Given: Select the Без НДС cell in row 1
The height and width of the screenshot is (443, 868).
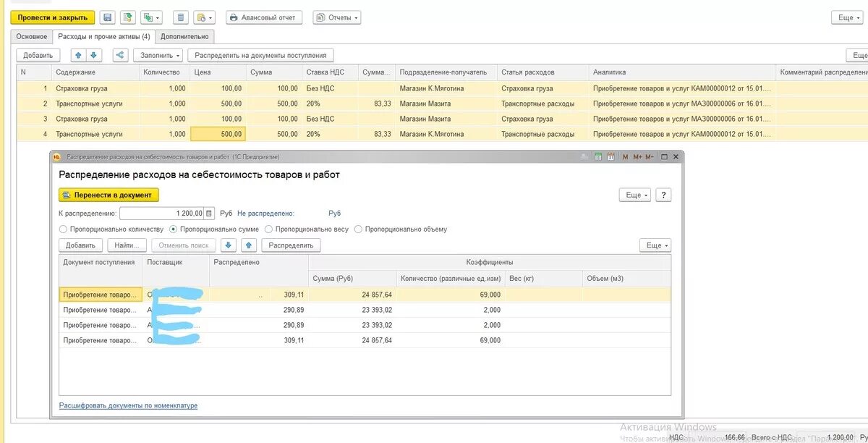Looking at the screenshot, I should pyautogui.click(x=331, y=88).
